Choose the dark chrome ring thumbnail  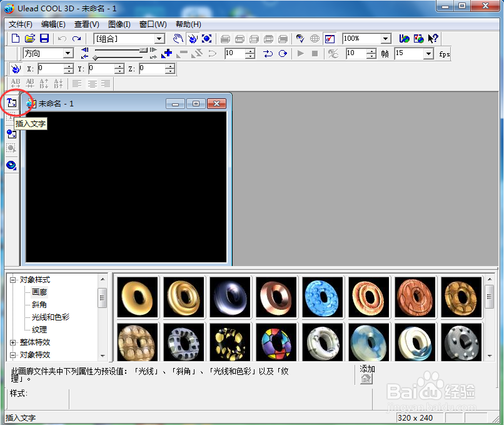coord(230,297)
